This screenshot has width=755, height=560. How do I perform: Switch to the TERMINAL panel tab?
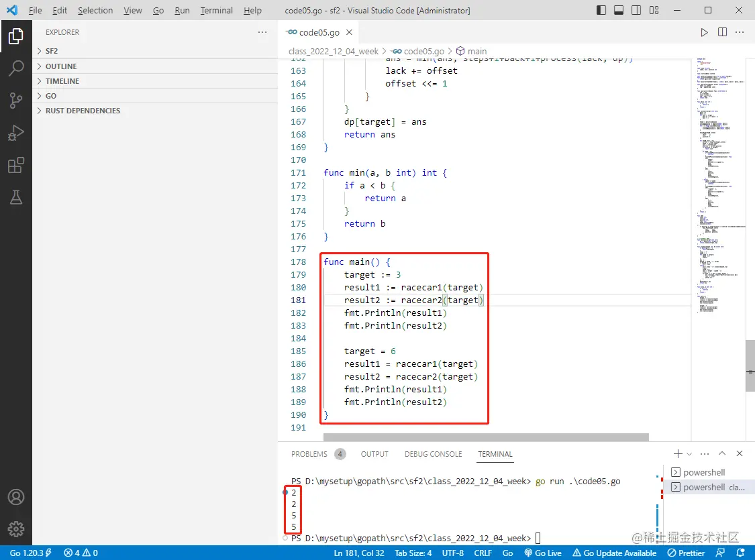(495, 453)
